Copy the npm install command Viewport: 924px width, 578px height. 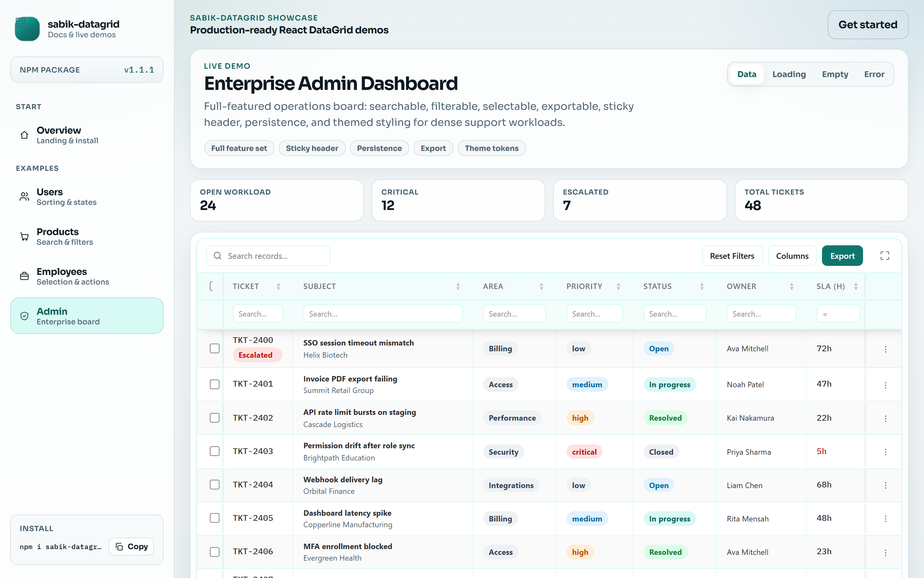131,547
